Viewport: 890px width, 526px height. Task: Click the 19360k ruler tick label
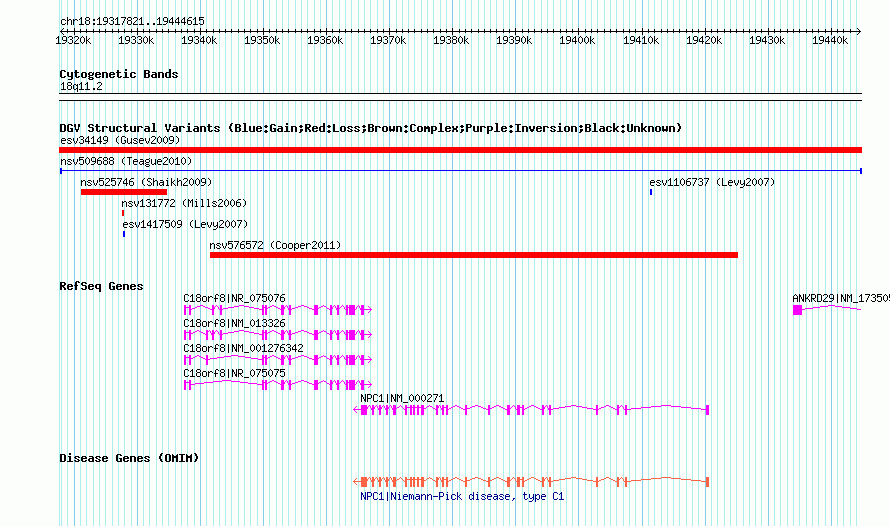325,40
